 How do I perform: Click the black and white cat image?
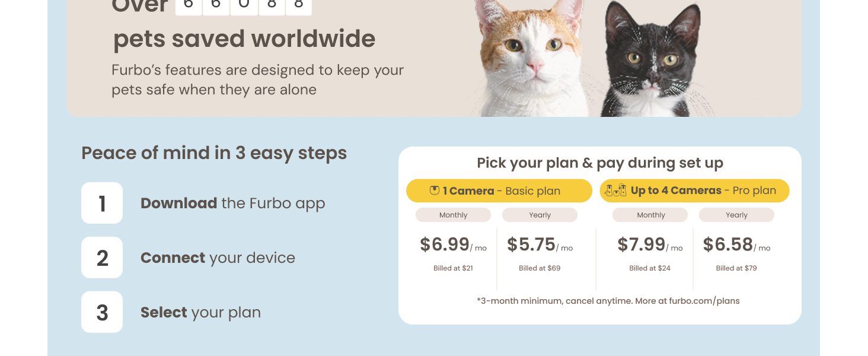652,59
